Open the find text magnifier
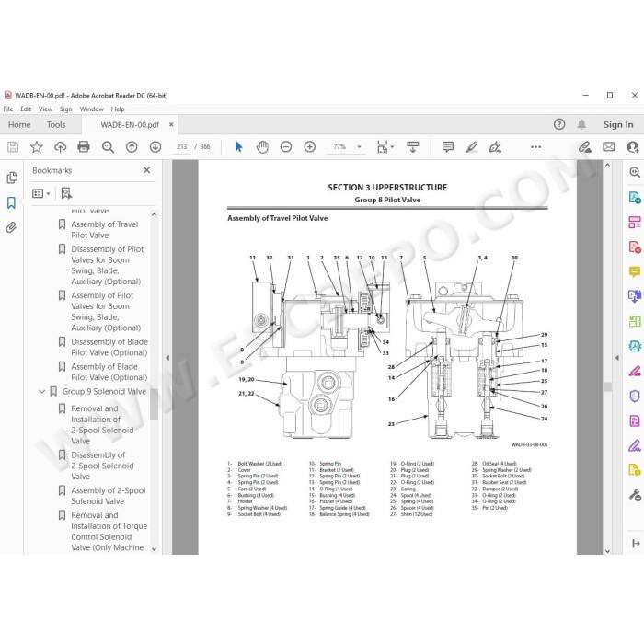The image size is (644, 644). click(x=108, y=146)
